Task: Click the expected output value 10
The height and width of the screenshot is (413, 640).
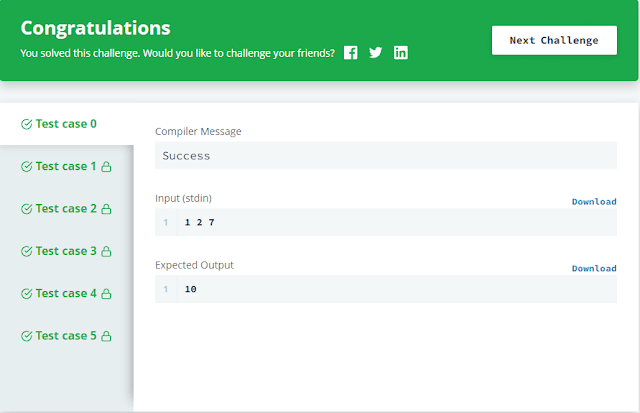Action: coord(191,289)
